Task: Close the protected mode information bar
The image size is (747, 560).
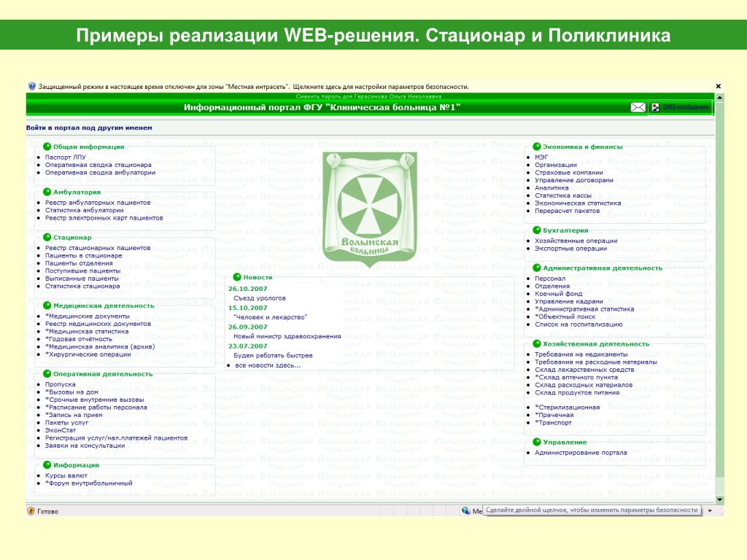Action: coord(719,86)
